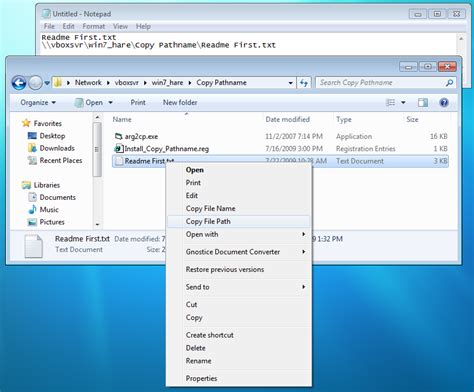Click the blue Help icon

pyautogui.click(x=444, y=102)
